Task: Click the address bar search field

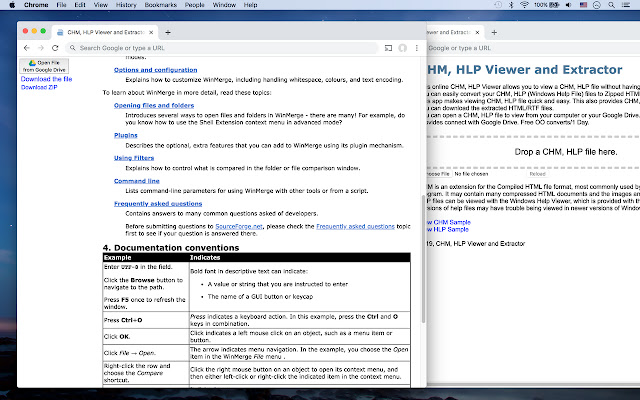Action: (x=220, y=47)
